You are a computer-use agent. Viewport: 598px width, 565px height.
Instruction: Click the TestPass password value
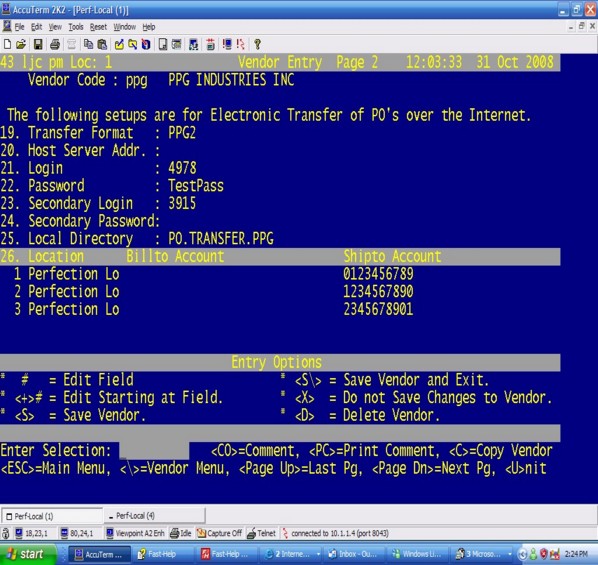click(x=196, y=186)
